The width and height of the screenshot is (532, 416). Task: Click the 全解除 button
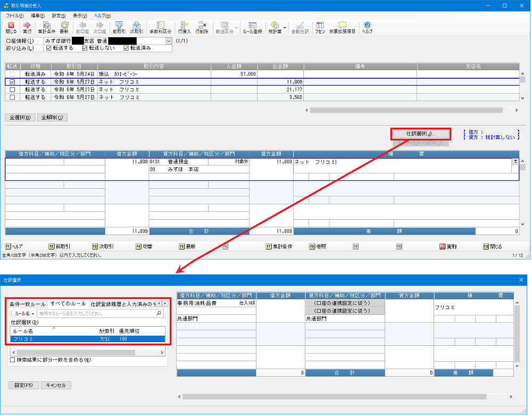pyautogui.click(x=52, y=118)
